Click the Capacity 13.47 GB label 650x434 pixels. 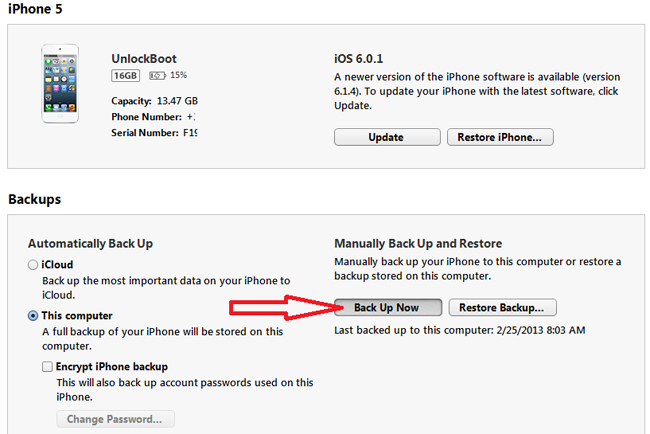point(154,101)
